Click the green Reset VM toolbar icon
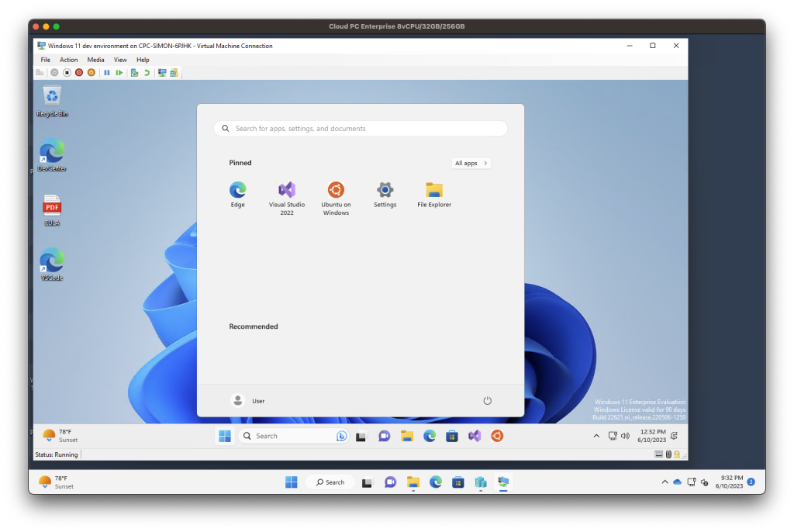This screenshot has height=532, width=794. click(x=119, y=72)
